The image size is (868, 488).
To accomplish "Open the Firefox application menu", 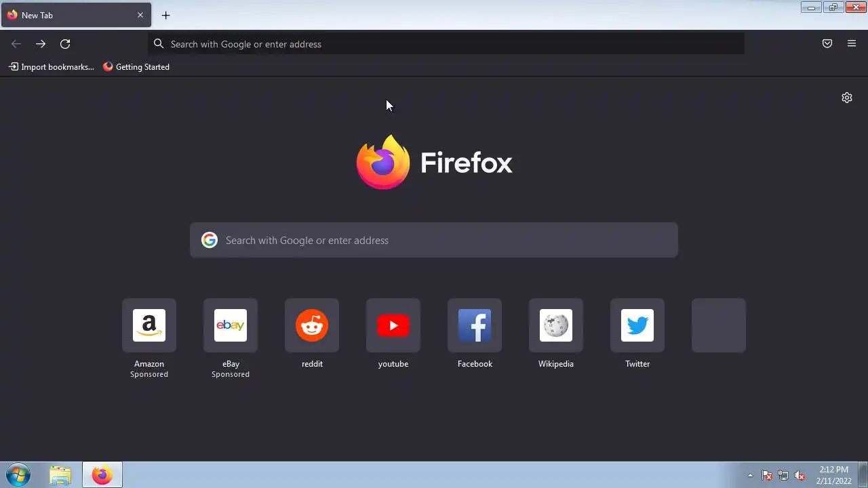I will pyautogui.click(x=852, y=44).
